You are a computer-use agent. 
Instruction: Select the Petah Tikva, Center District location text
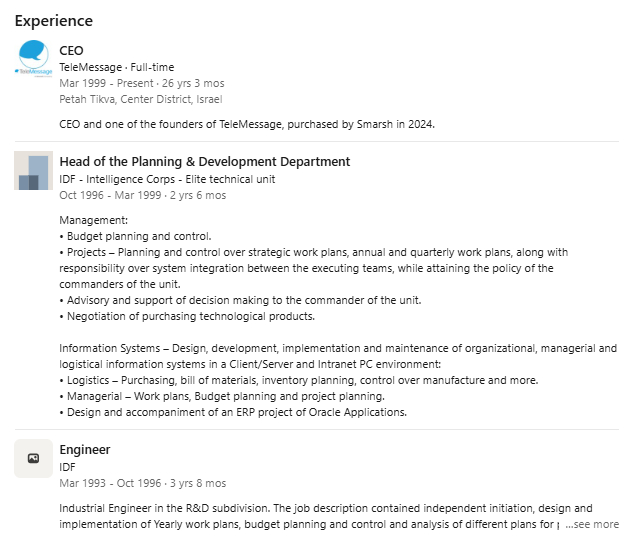point(140,99)
